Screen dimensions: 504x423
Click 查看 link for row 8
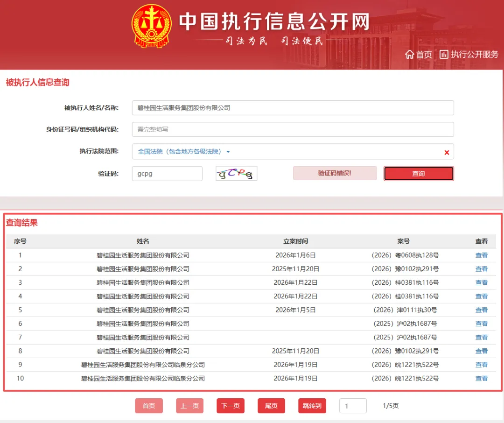[482, 351]
